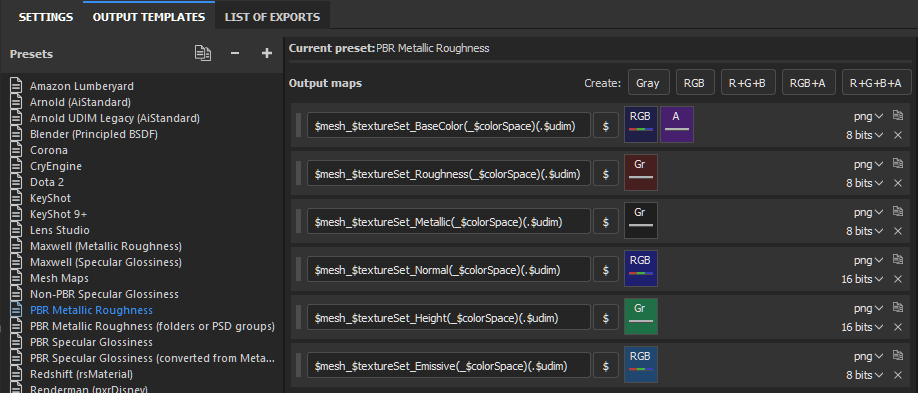Duplicate the Height output map

pos(897,308)
